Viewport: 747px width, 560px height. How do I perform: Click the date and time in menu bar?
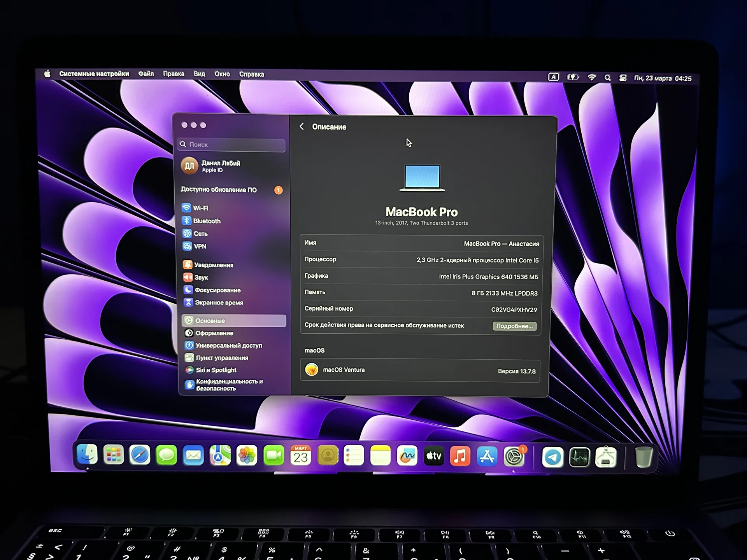663,78
